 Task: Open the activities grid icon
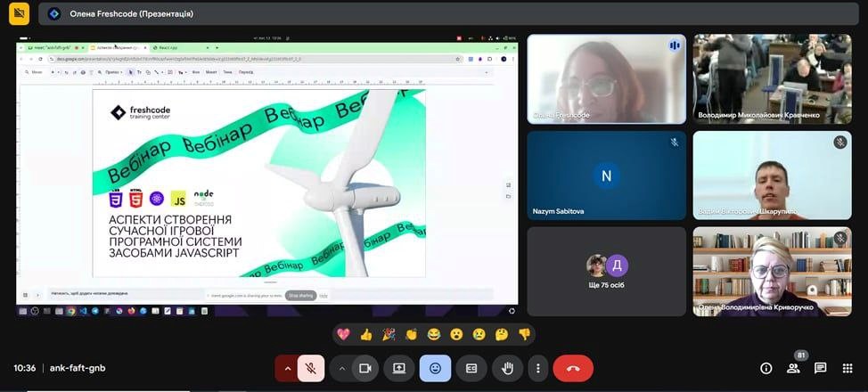(x=847, y=368)
